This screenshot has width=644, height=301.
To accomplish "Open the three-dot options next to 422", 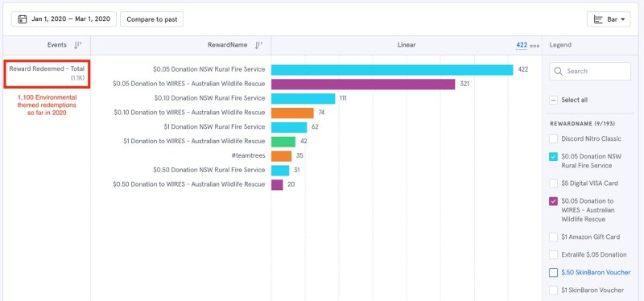I will click(x=535, y=46).
